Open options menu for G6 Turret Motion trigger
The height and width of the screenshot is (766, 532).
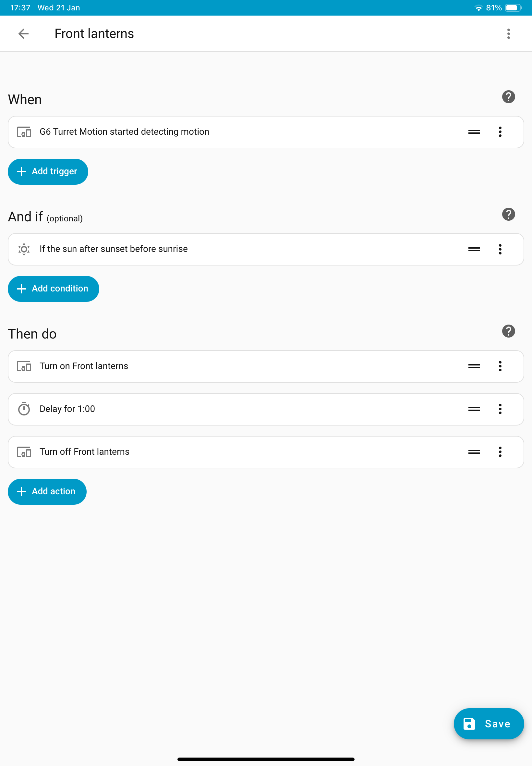(x=500, y=132)
